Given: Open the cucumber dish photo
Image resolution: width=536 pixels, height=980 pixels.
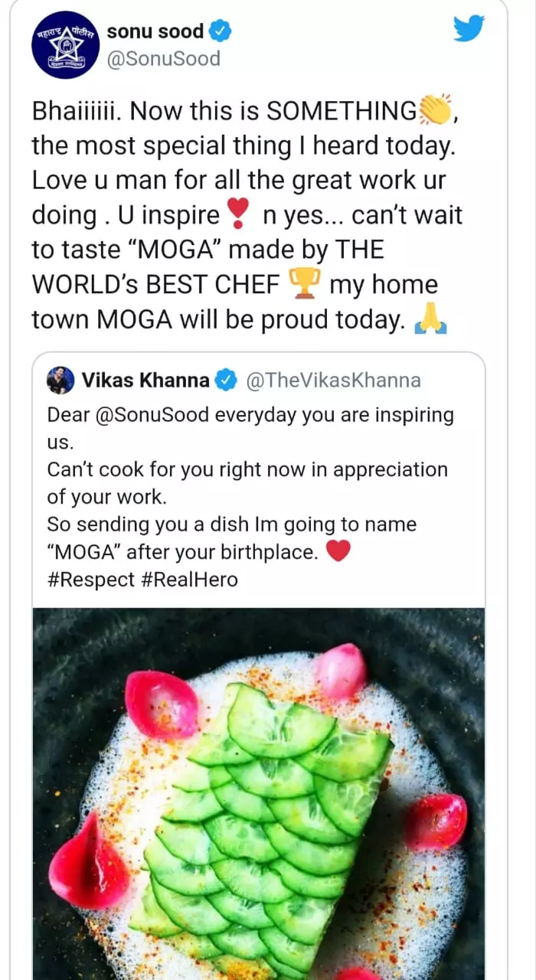Looking at the screenshot, I should 258,796.
